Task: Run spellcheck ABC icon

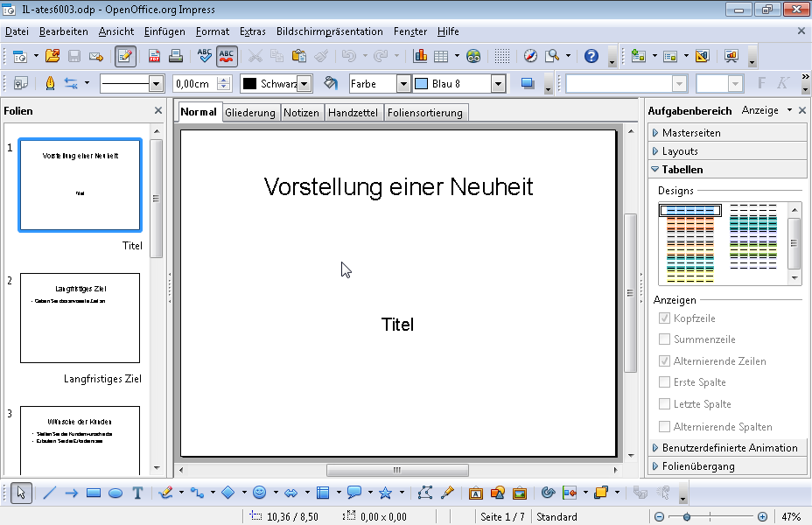Action: tap(205, 56)
